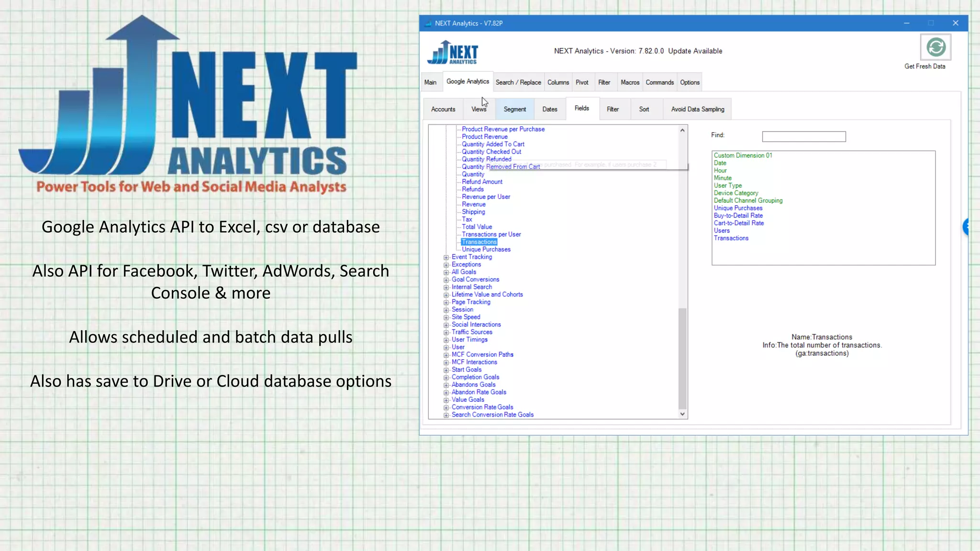The height and width of the screenshot is (551, 980).
Task: Select Product Revenue per Purchase in the tree
Action: pos(503,129)
